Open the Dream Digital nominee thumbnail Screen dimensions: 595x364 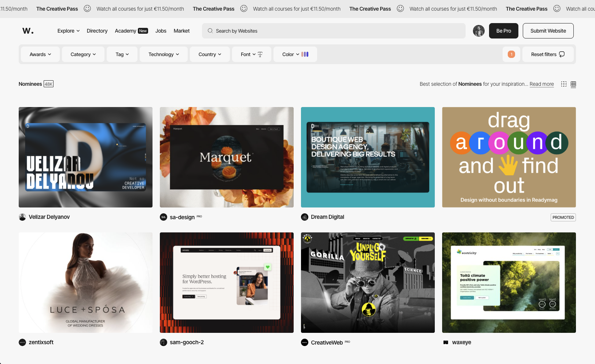pyautogui.click(x=367, y=157)
